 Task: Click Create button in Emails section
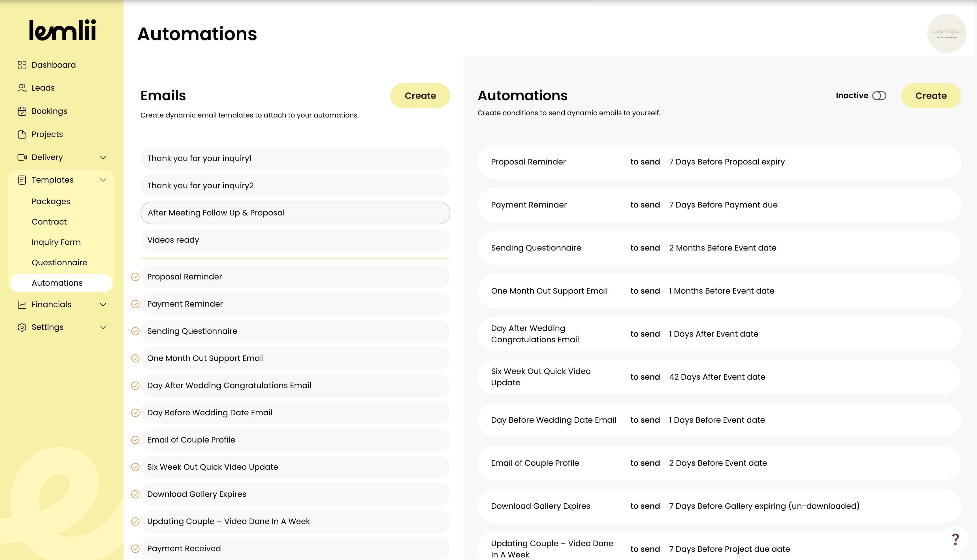tap(420, 96)
